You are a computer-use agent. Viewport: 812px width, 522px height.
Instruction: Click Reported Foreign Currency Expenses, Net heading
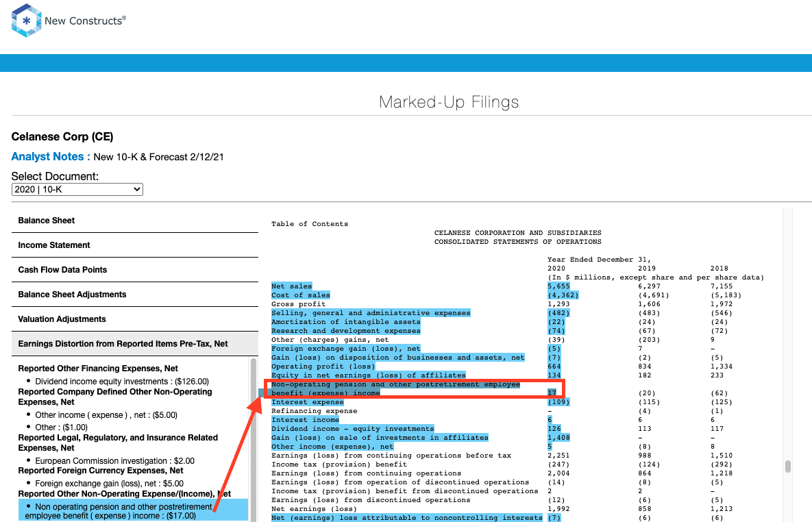(101, 471)
